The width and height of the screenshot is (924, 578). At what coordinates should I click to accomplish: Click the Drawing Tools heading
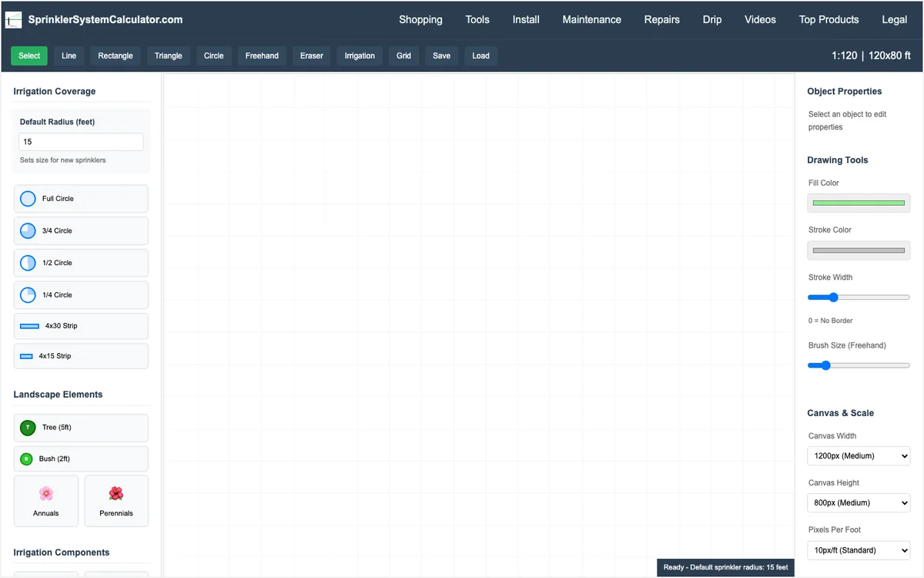tap(838, 160)
